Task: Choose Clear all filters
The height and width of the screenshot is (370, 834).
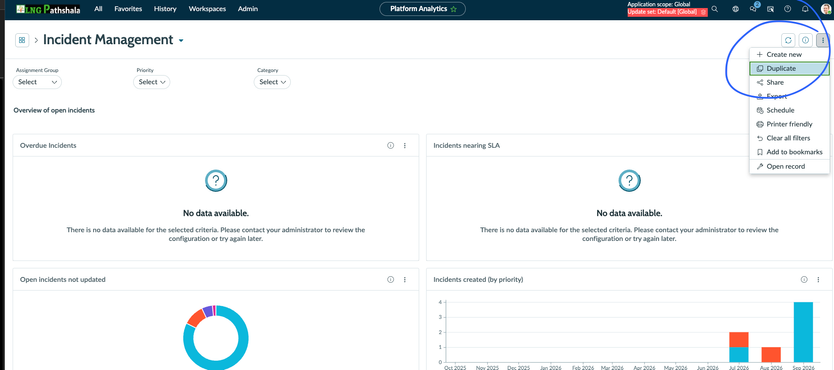Action: pyautogui.click(x=789, y=138)
